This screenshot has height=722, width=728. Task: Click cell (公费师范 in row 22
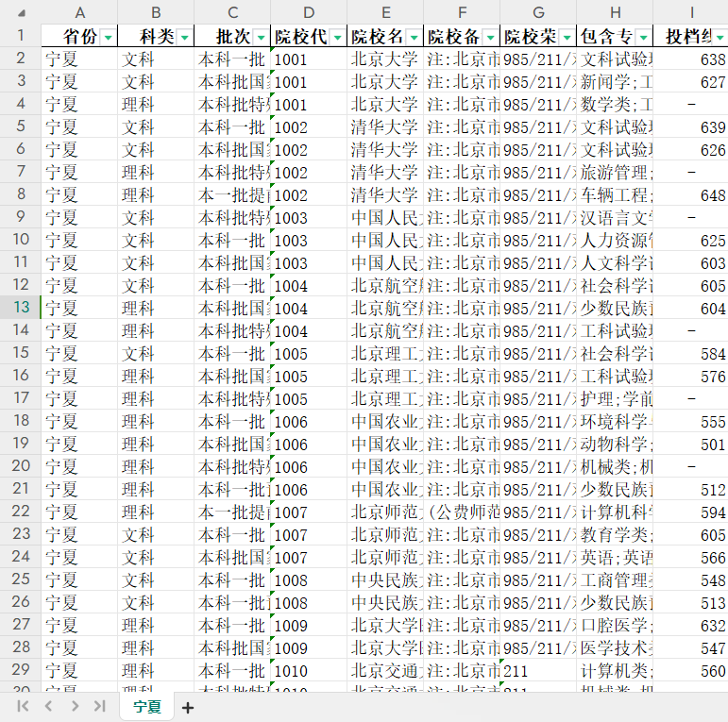tap(462, 512)
